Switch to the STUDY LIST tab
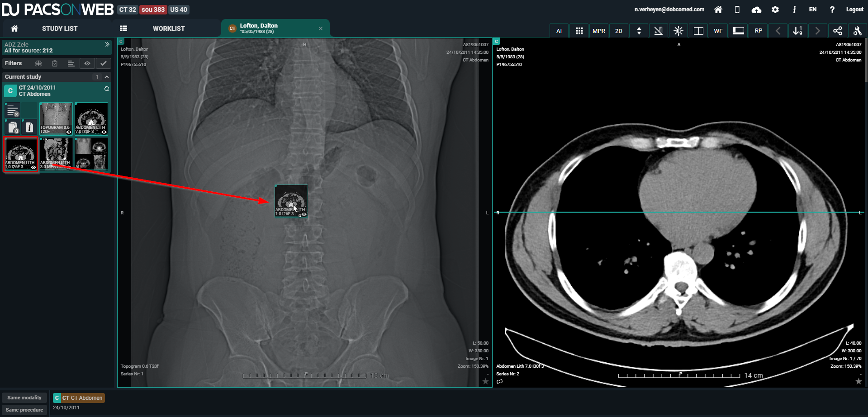 [59, 28]
